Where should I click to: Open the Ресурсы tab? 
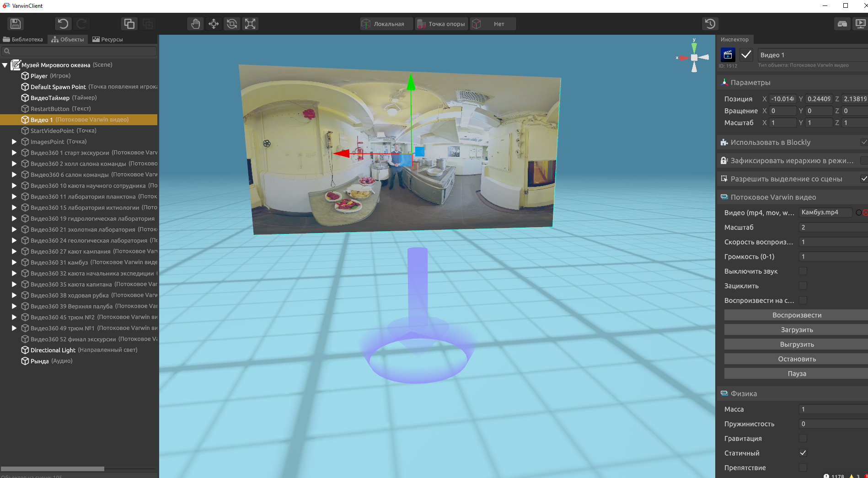click(107, 39)
